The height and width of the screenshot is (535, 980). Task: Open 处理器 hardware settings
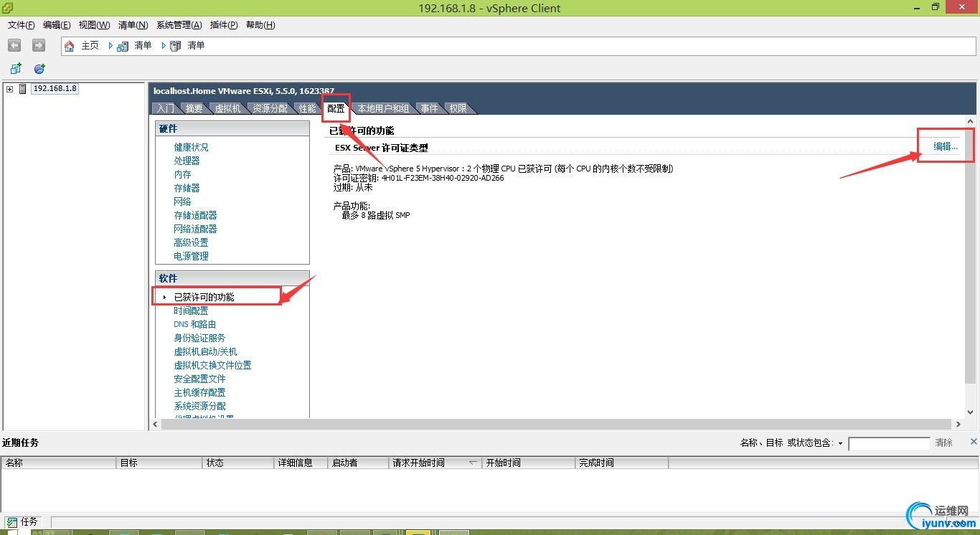point(187,161)
